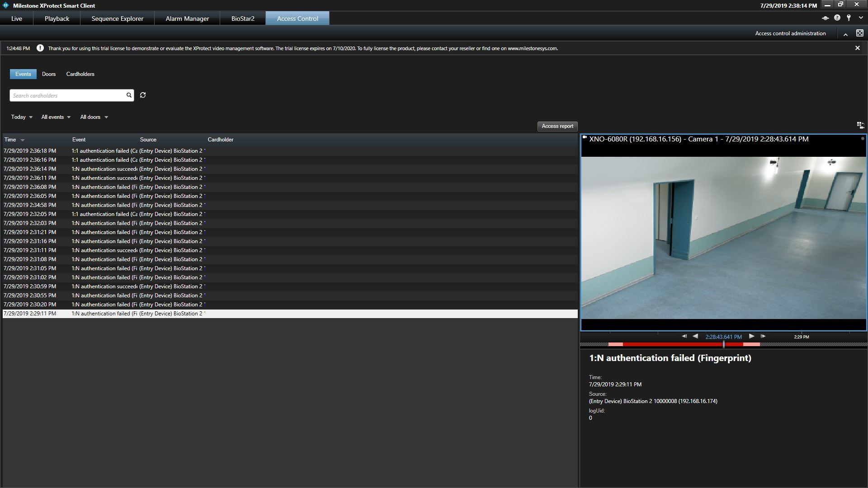Screen dimensions: 868x488
Task: Click the Milestone XProtect logo icon in title bar
Action: [x=6, y=5]
